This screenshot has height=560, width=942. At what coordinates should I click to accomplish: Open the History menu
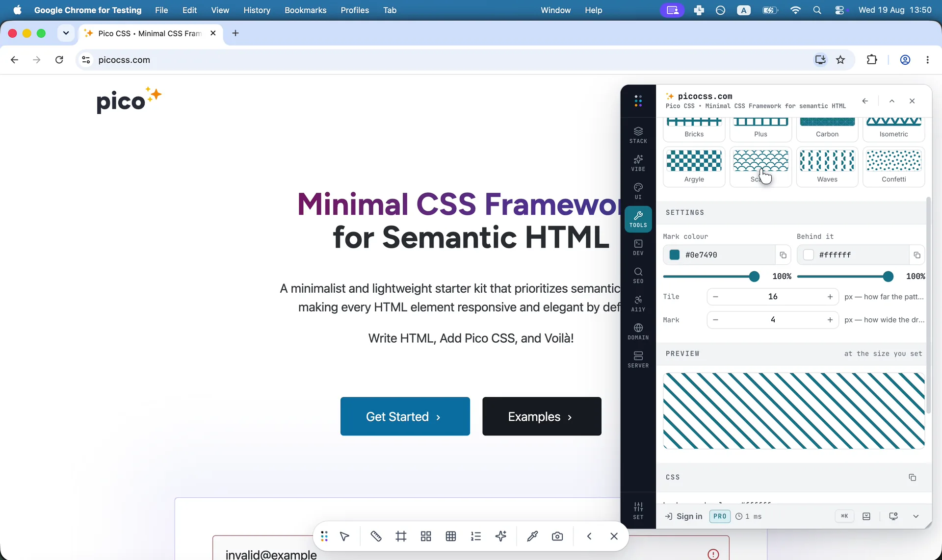[x=257, y=10]
